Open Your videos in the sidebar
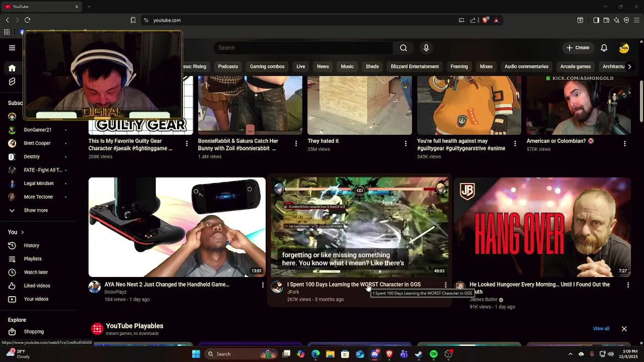 [x=35, y=299]
